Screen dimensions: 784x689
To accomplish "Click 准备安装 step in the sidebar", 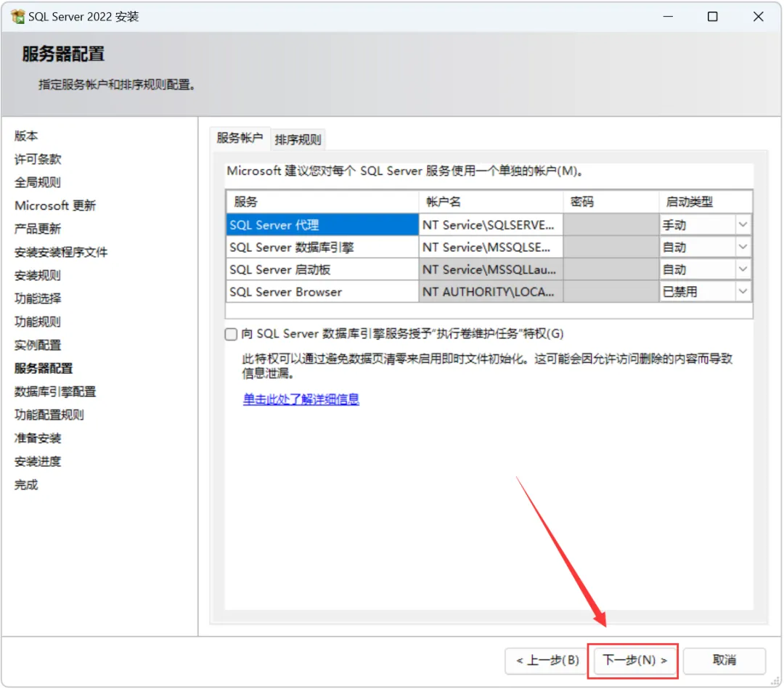I will point(38,438).
